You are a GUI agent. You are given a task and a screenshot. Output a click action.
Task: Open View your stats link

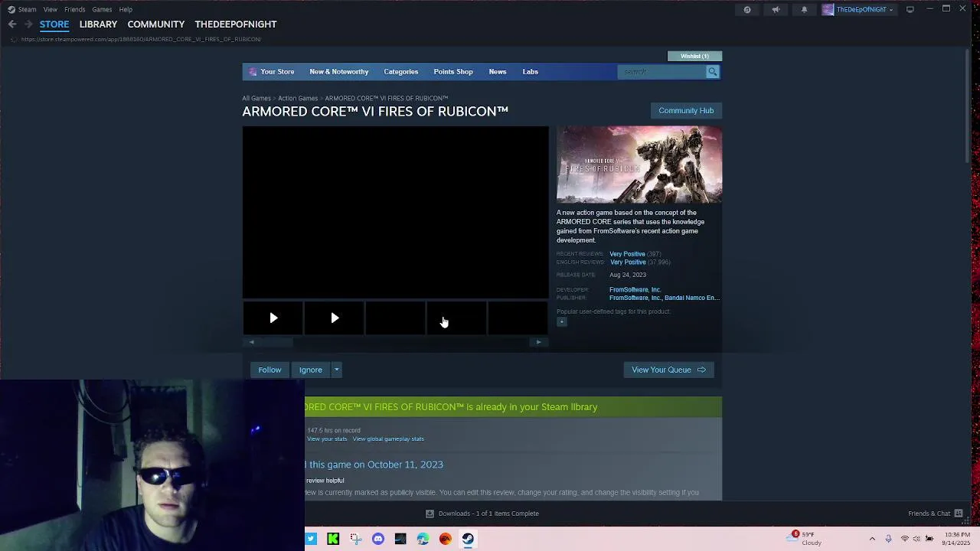pos(327,439)
